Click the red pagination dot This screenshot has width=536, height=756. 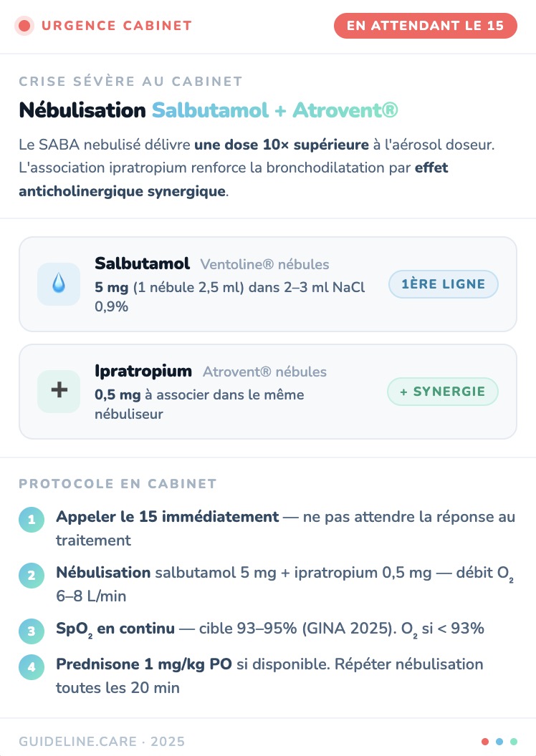tap(485, 742)
